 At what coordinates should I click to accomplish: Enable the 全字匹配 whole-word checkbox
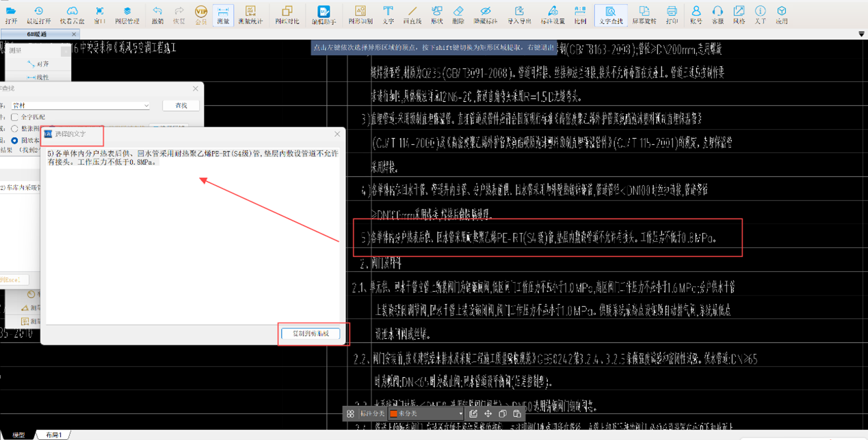click(14, 118)
